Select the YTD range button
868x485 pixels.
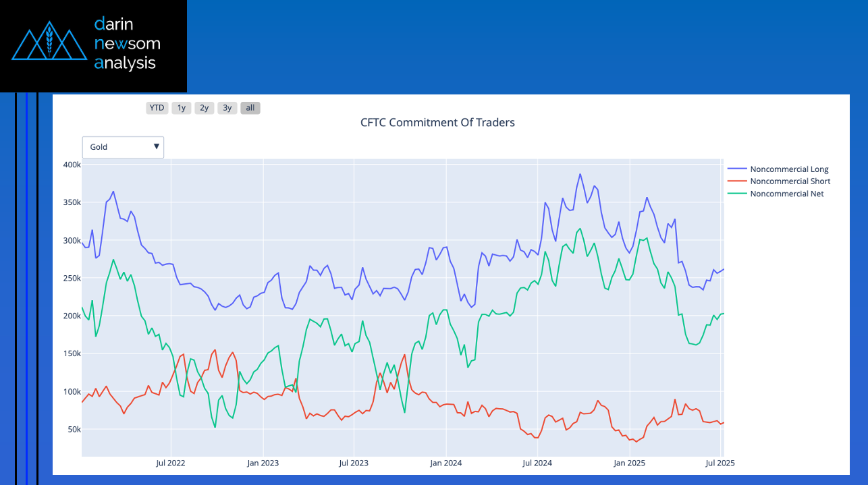pos(157,108)
